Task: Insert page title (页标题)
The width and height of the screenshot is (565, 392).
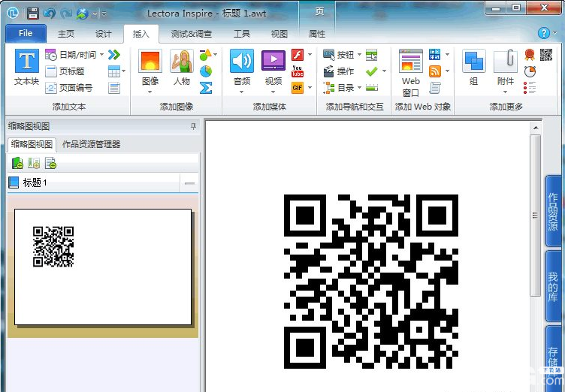Action: (x=65, y=71)
